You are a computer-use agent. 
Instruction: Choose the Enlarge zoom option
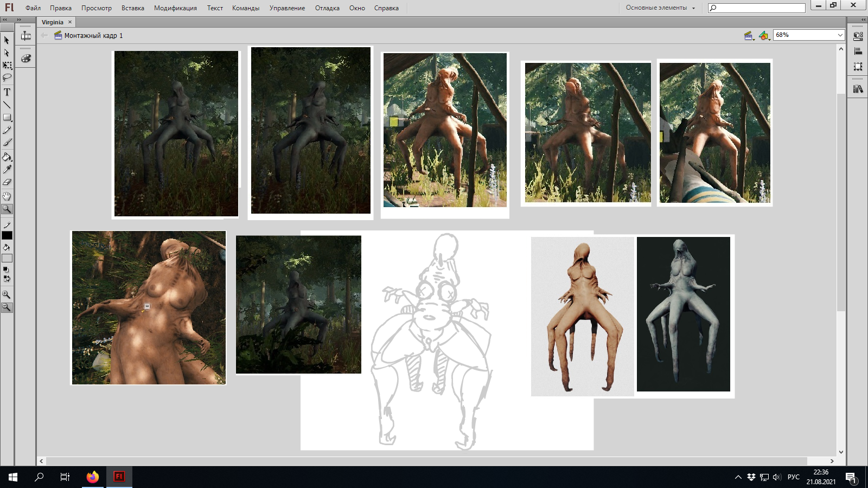(x=7, y=294)
